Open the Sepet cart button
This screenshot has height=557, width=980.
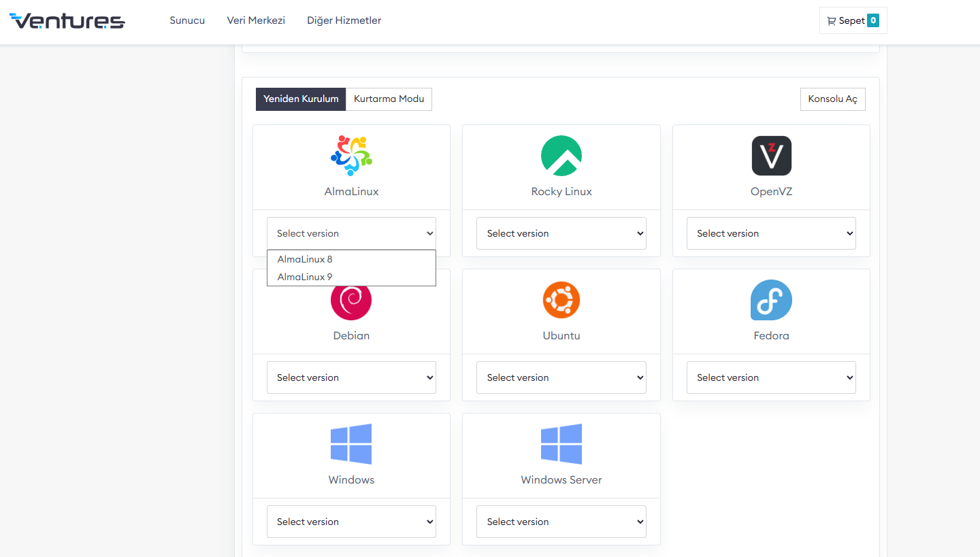point(853,20)
